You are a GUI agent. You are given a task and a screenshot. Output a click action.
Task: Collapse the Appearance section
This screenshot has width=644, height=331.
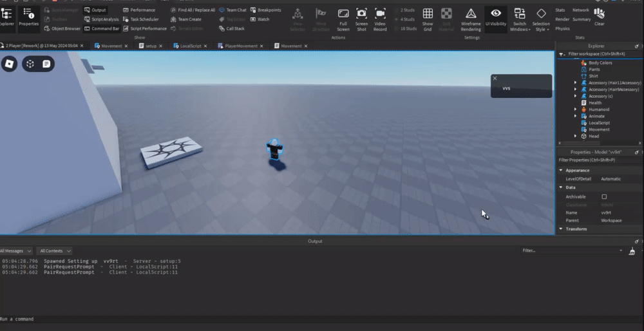(561, 170)
